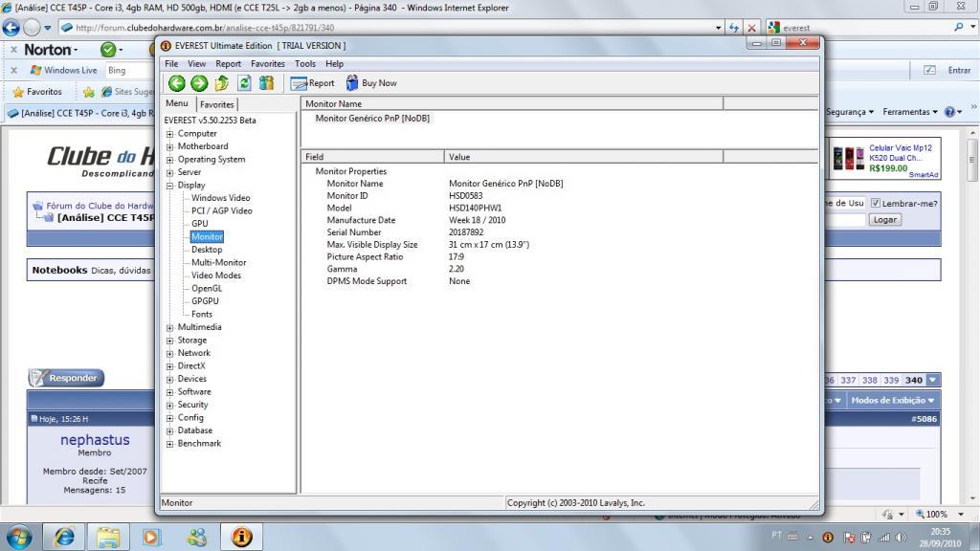
Task: Click the Report toolbar button
Action: [x=313, y=83]
